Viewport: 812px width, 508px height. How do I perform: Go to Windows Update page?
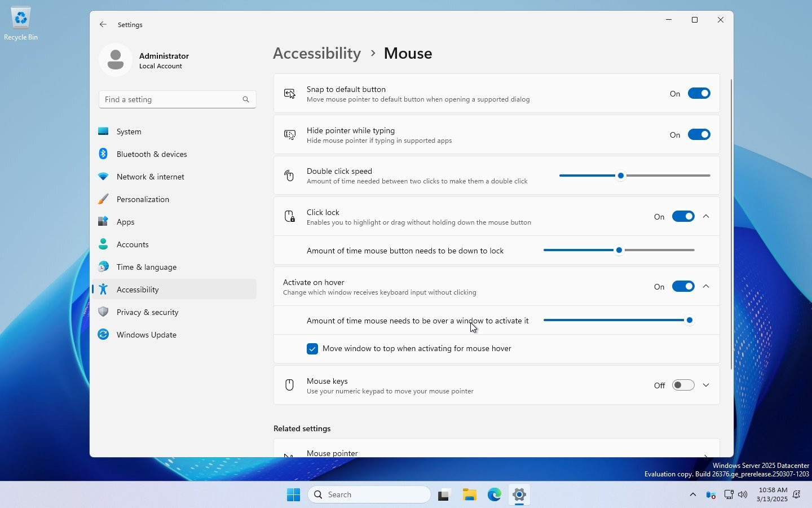(175, 335)
